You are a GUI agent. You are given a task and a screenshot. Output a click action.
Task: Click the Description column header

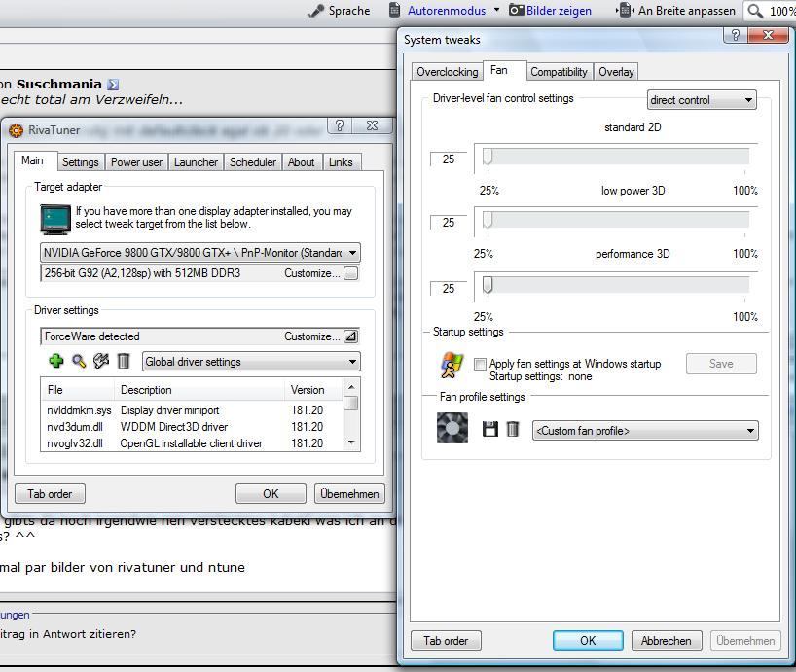[x=199, y=390]
